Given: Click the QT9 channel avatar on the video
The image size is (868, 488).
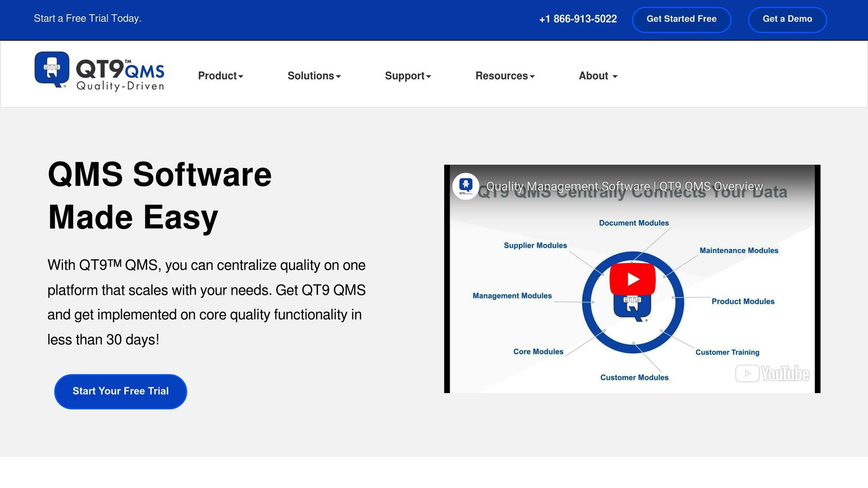Looking at the screenshot, I should point(466,185).
